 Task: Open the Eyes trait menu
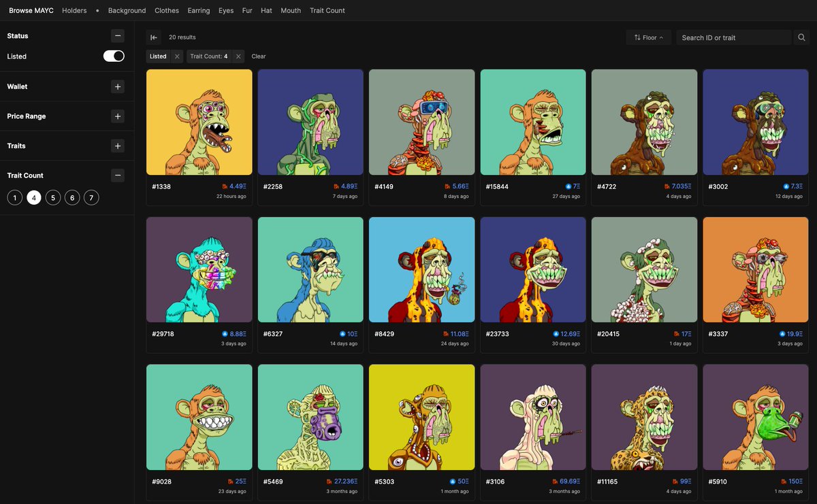(x=226, y=10)
